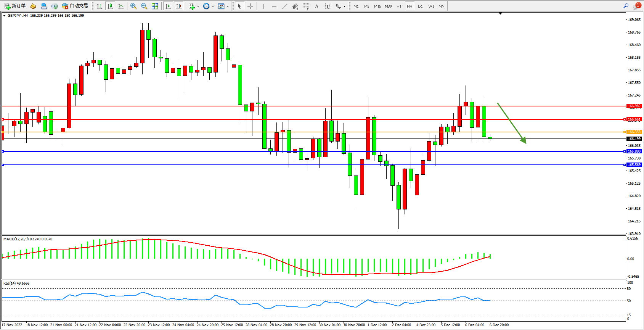Select the crosshair tool
This screenshot has height=330, width=644.
point(251,6)
